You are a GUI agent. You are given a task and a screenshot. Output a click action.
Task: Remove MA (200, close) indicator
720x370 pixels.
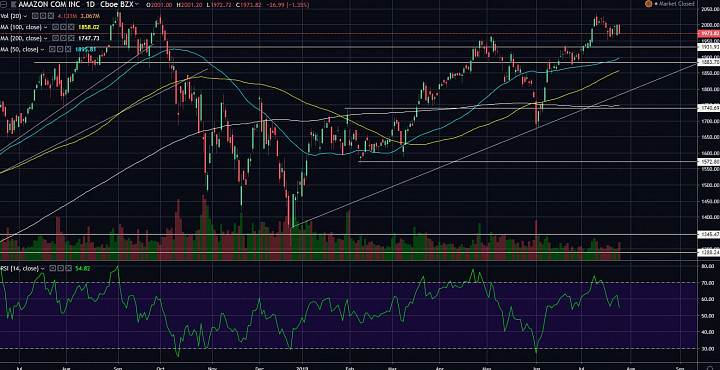point(71,38)
